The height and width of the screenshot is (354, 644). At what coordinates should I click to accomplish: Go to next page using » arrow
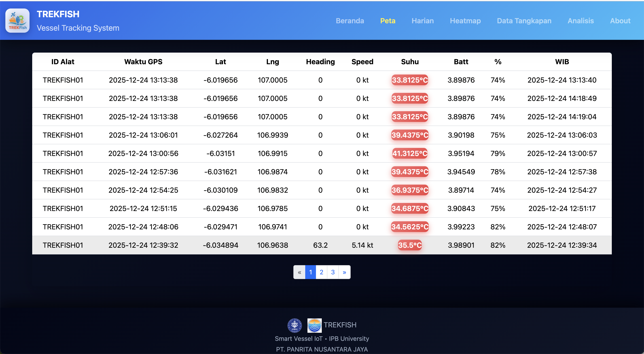coord(344,272)
